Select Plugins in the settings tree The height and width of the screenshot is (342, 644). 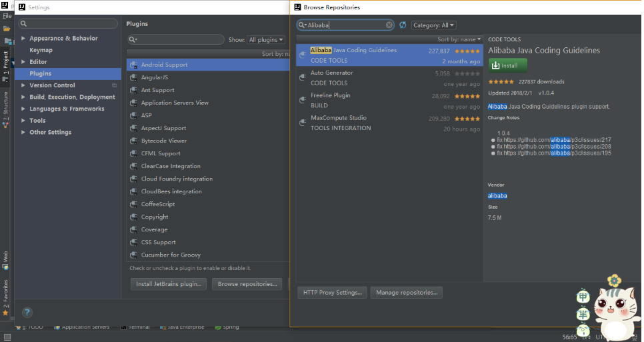(x=40, y=73)
